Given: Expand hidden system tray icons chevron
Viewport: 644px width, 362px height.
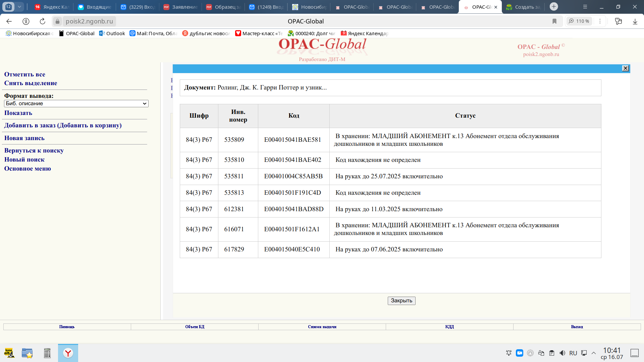Looking at the screenshot, I should point(594,353).
